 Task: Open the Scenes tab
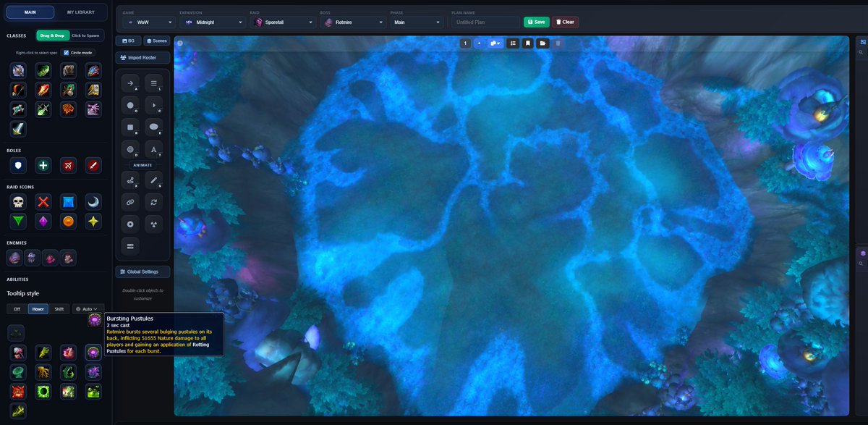(157, 41)
